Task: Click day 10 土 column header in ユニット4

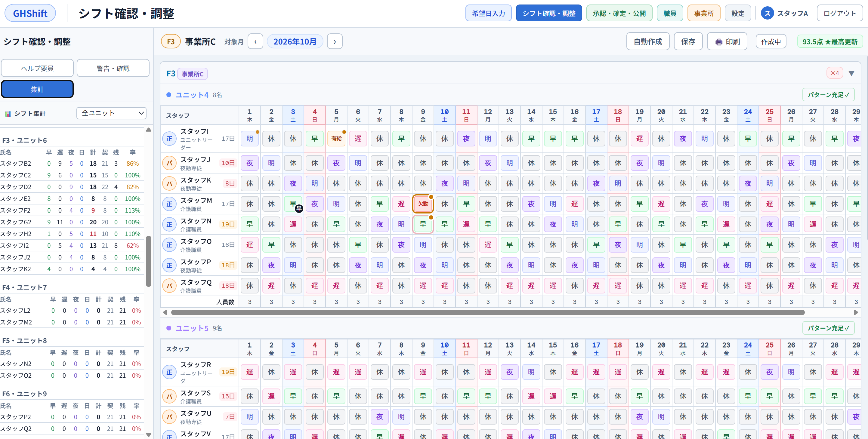Action: point(444,115)
